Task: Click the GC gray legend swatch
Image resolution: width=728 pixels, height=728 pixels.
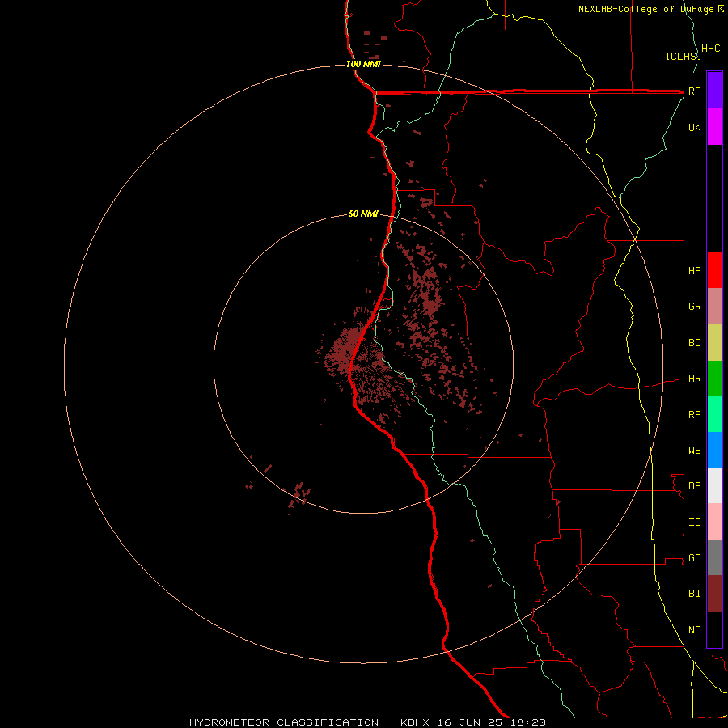Action: pyautogui.click(x=714, y=557)
